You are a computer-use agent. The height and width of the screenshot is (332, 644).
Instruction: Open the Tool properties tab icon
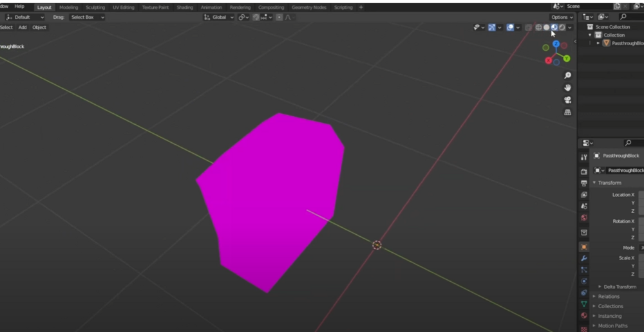(583, 157)
